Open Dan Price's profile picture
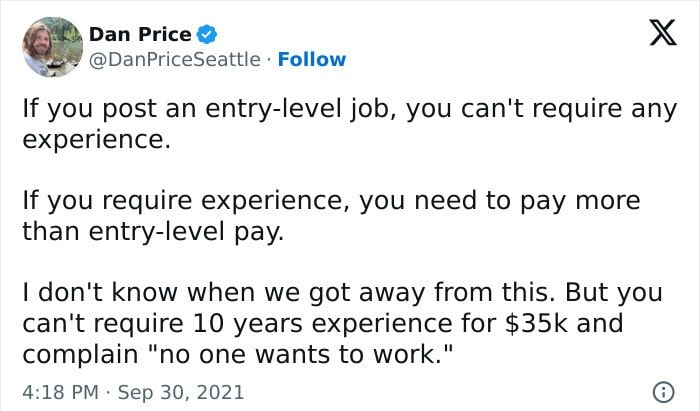Image resolution: width=700 pixels, height=411 pixels. 49,47
